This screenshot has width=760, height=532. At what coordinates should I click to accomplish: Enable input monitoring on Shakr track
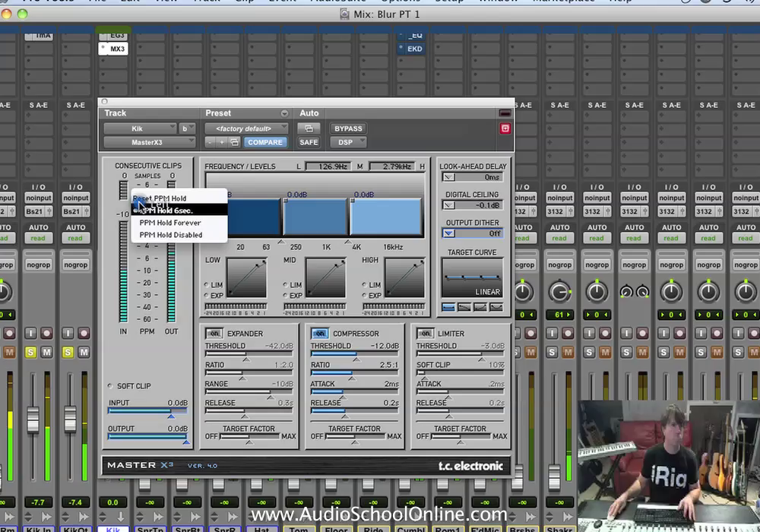point(552,334)
